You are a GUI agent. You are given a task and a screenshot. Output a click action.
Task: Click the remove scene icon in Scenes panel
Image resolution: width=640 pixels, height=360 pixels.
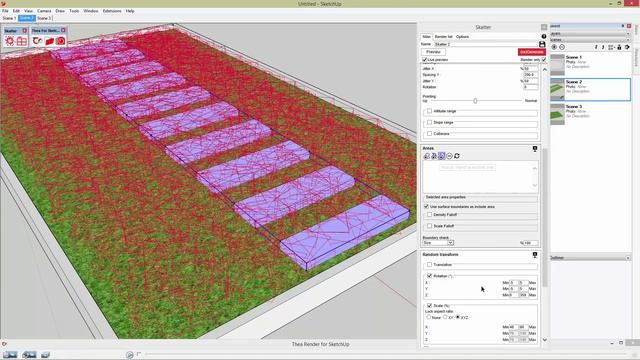pos(562,47)
